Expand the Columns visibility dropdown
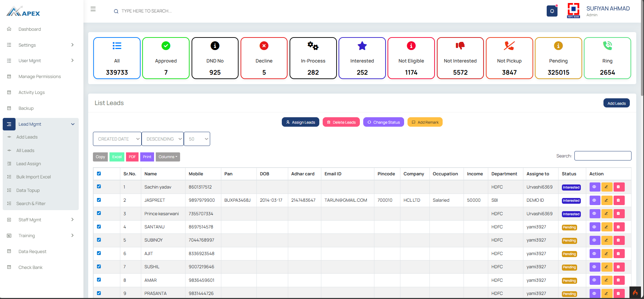This screenshot has height=299, width=644. (168, 157)
